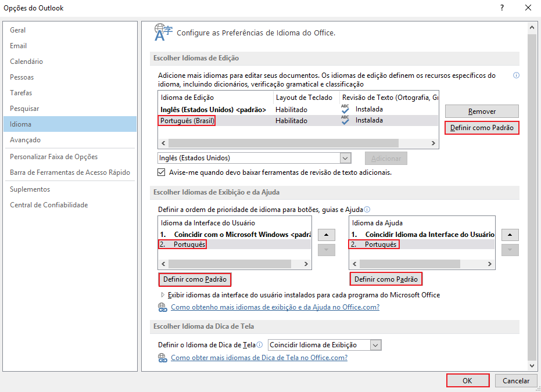Open Personalizar Faixa de Opções

(x=70, y=157)
